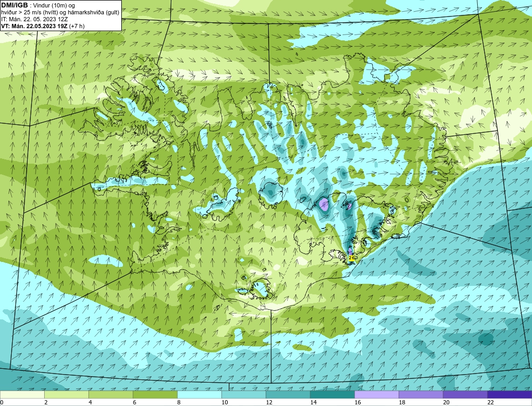The width and height of the screenshot is (532, 406).
Task: Click the 16–18 m/s lavender legend swatch
Action: 377,395
